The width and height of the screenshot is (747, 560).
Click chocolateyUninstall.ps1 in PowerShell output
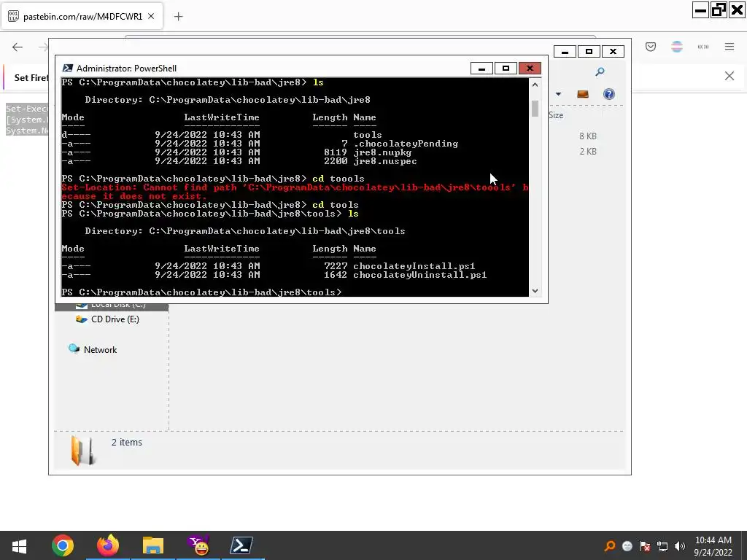[419, 275]
